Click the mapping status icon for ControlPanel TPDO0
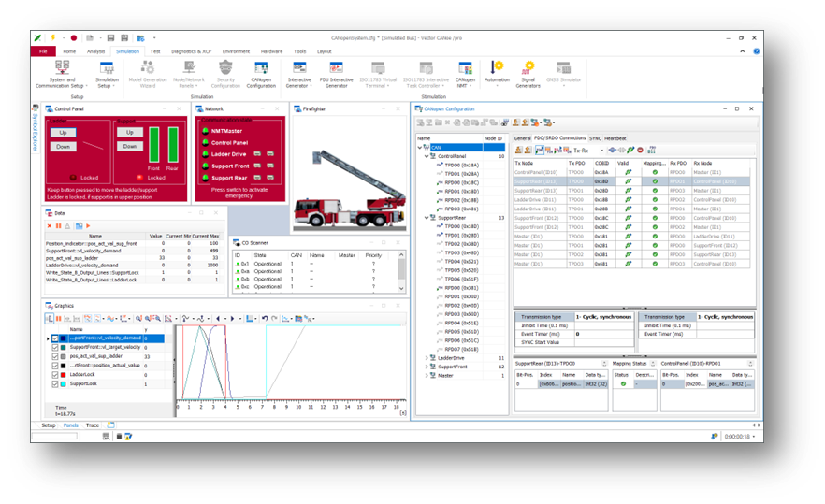The height and width of the screenshot is (504, 825). 655,172
